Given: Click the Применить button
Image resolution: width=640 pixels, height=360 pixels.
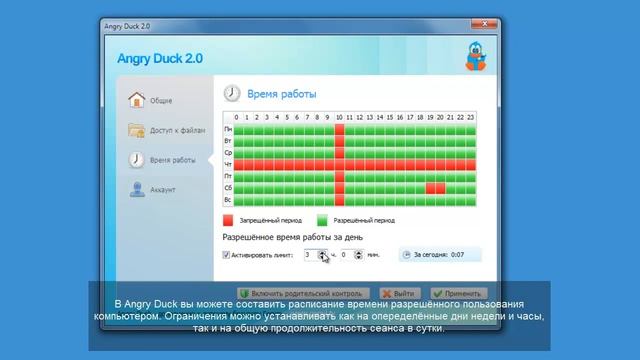Looking at the screenshot, I should pos(459,293).
